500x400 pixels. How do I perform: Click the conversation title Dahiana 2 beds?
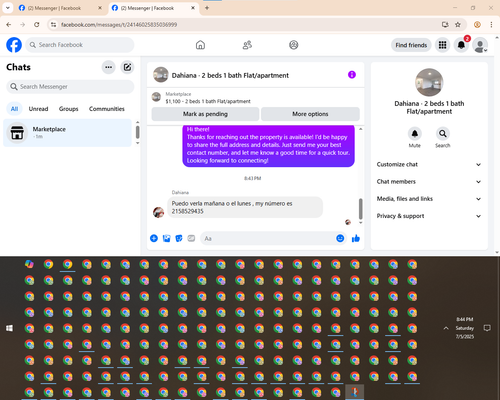pyautogui.click(x=230, y=75)
